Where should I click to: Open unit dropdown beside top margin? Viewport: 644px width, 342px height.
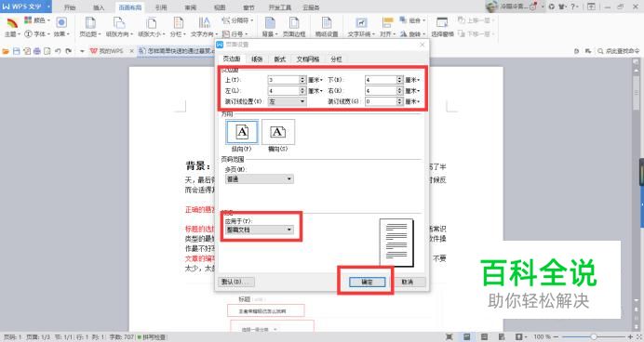point(315,80)
